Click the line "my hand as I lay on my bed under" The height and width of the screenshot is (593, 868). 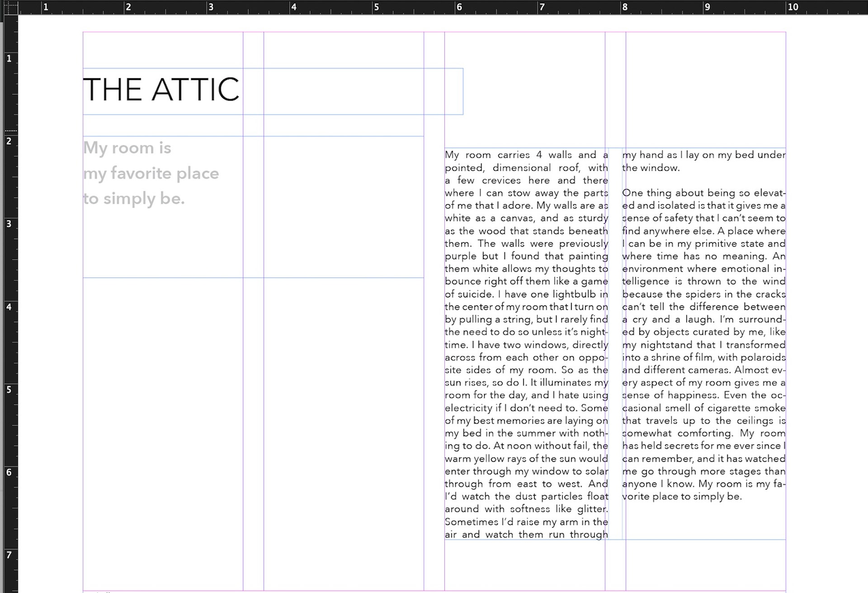704,155
